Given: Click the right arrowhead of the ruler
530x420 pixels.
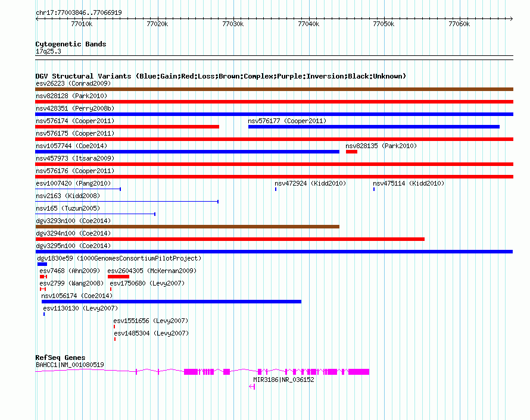Looking at the screenshot, I should 512,18.
